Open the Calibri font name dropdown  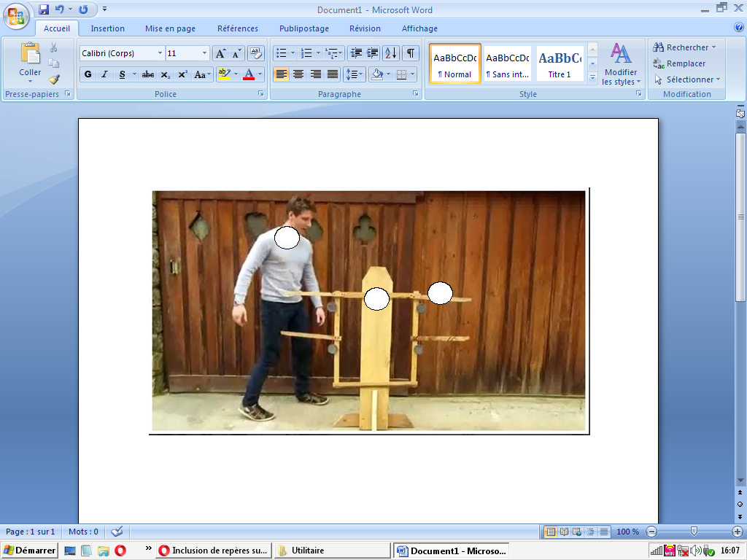coord(160,53)
